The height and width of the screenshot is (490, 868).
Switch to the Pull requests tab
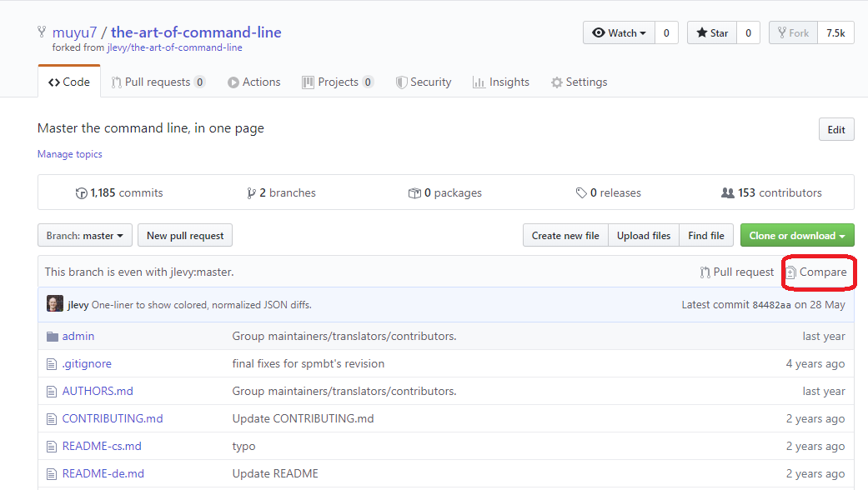[158, 82]
